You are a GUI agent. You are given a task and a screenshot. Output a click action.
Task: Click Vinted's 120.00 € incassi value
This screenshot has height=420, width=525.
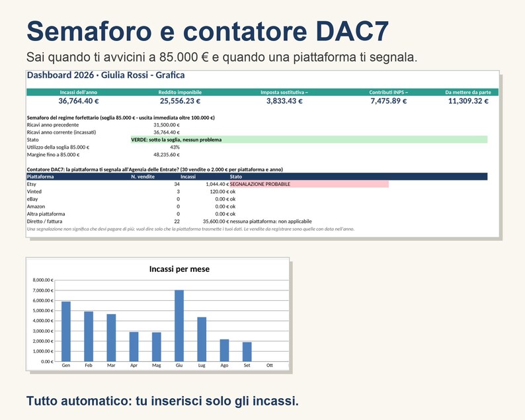click(x=220, y=192)
